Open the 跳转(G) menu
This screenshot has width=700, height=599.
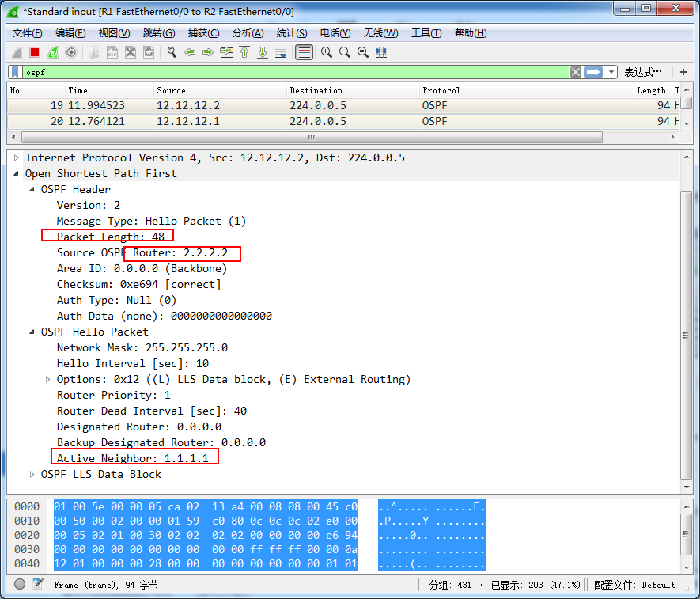pos(159,33)
